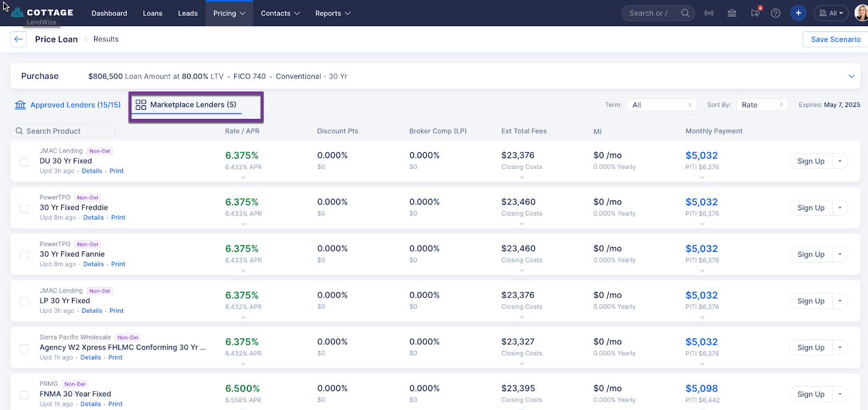Check the LP 30 Yr Fixed checkbox
This screenshot has width=868, height=410.
24,302
